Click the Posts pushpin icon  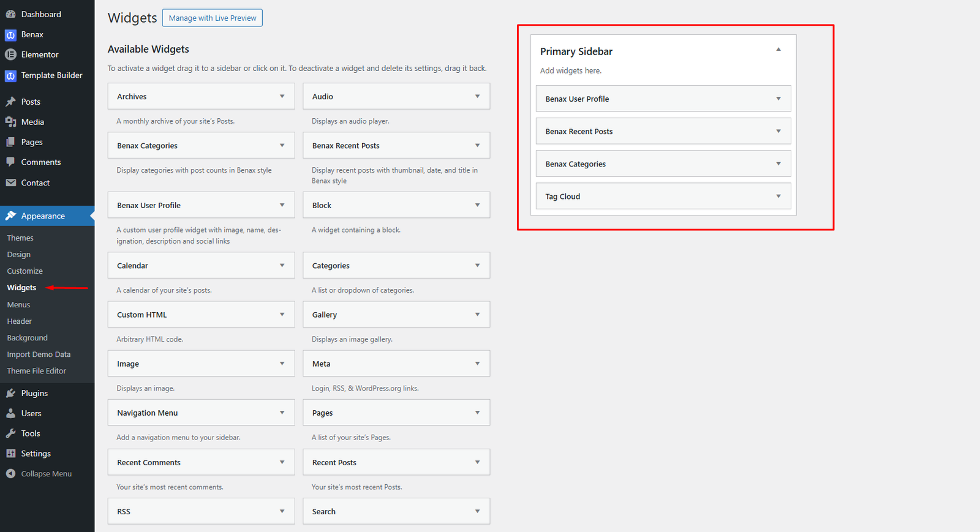pyautogui.click(x=10, y=102)
